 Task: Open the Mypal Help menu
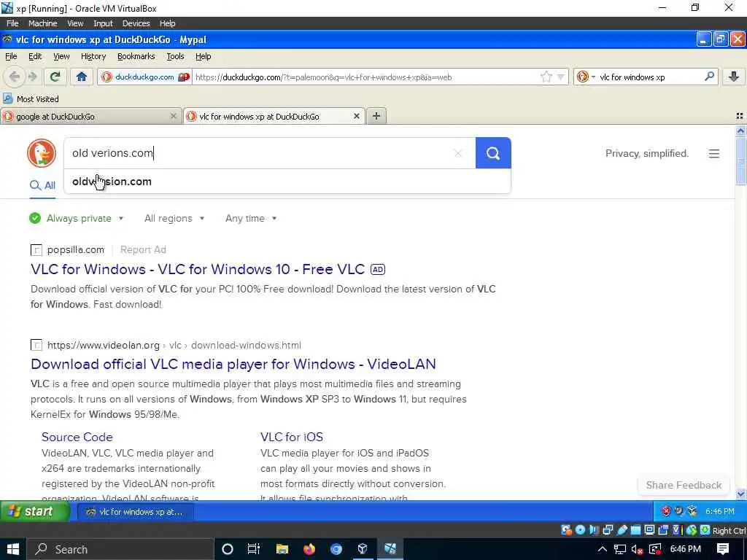(203, 56)
